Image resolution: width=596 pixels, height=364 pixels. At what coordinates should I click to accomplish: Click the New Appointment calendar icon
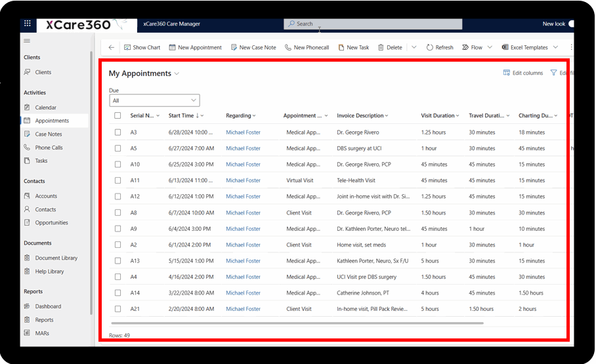click(x=172, y=47)
